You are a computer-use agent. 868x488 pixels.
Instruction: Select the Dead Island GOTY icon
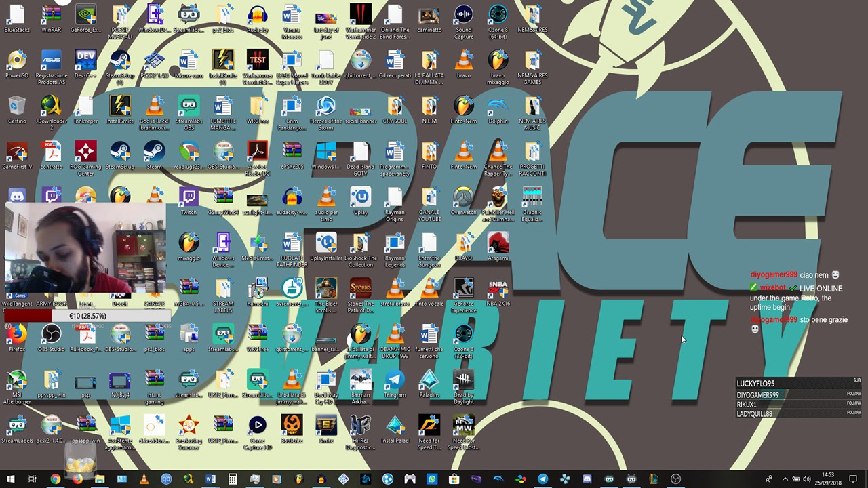click(x=360, y=158)
